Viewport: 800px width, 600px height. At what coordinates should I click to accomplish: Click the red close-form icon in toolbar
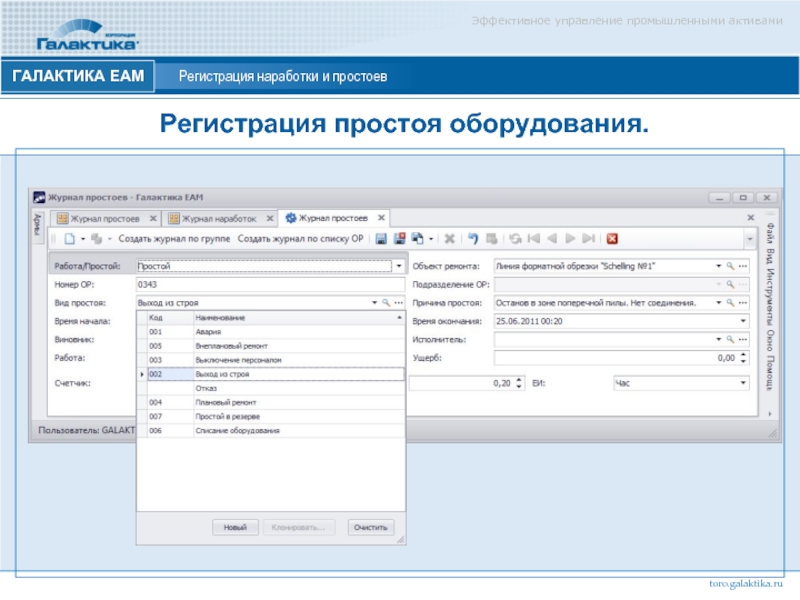coord(612,239)
